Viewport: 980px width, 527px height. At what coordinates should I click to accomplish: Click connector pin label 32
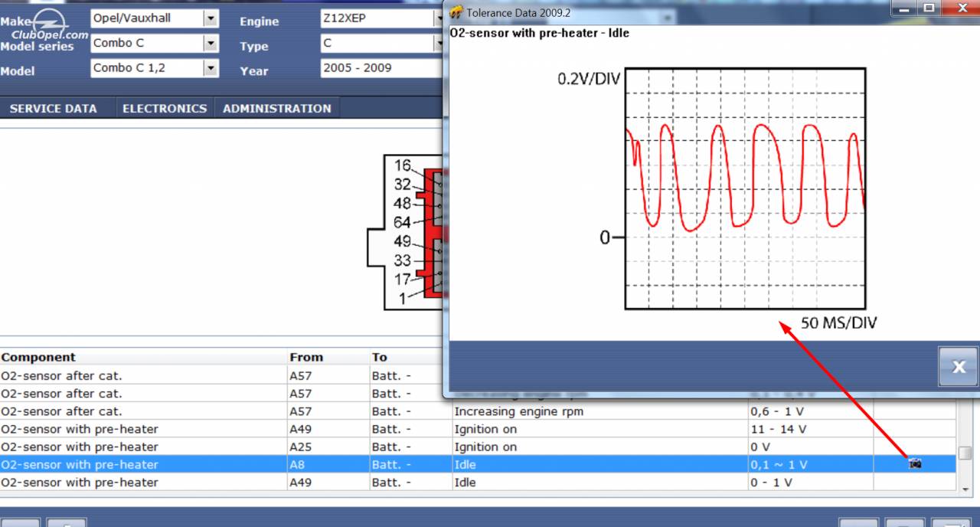point(403,185)
